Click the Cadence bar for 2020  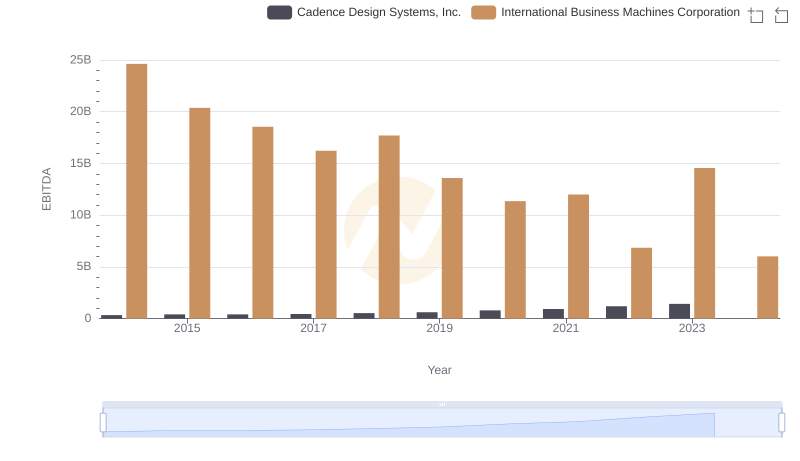pyautogui.click(x=490, y=314)
